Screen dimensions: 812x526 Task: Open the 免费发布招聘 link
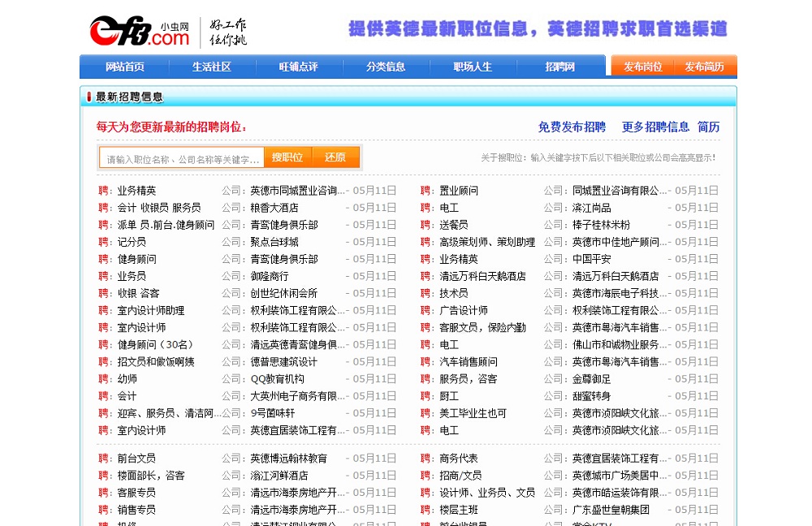572,127
